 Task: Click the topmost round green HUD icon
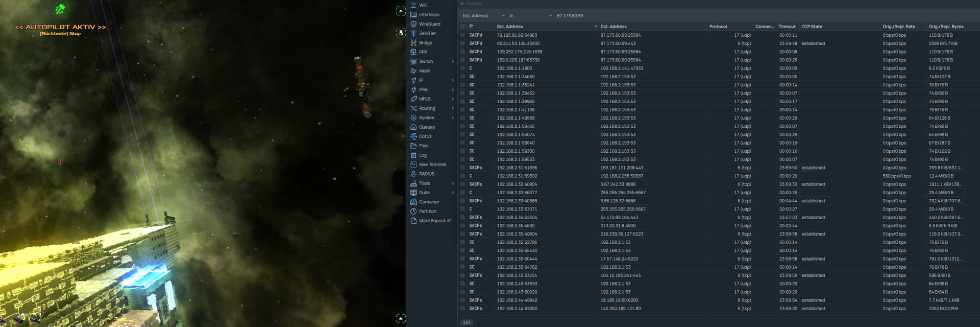pos(401,11)
